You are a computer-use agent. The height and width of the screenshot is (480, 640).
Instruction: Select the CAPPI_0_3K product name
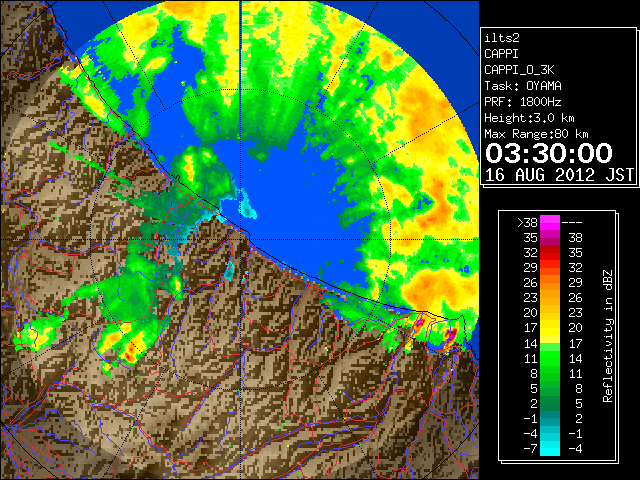coord(519,70)
